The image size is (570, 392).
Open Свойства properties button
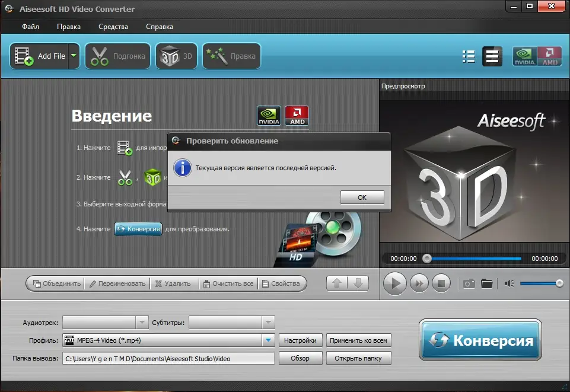click(x=281, y=283)
